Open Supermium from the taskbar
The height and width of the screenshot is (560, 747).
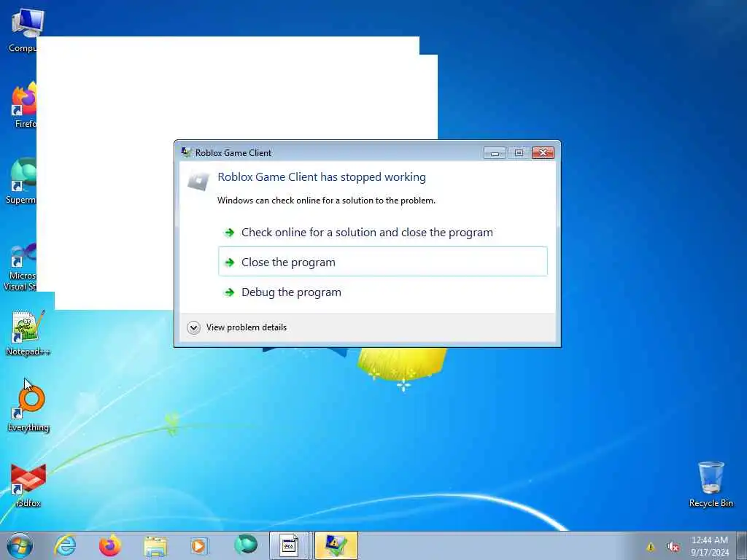(x=246, y=545)
